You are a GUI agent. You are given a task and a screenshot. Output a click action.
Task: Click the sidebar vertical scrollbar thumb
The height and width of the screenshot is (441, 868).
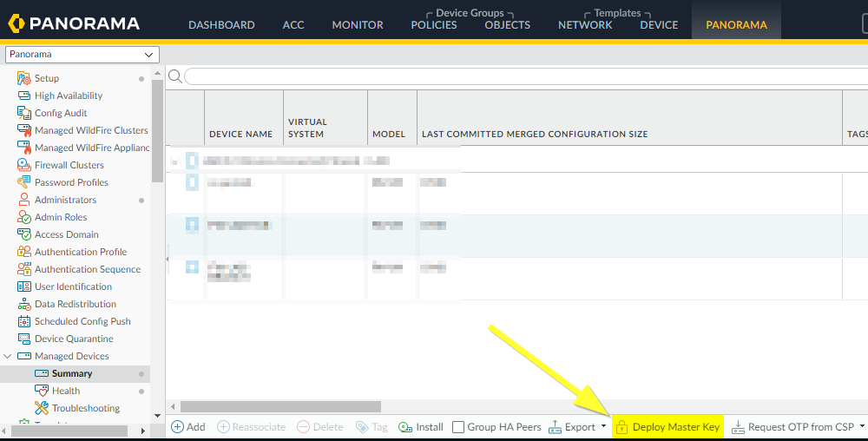tap(157, 130)
